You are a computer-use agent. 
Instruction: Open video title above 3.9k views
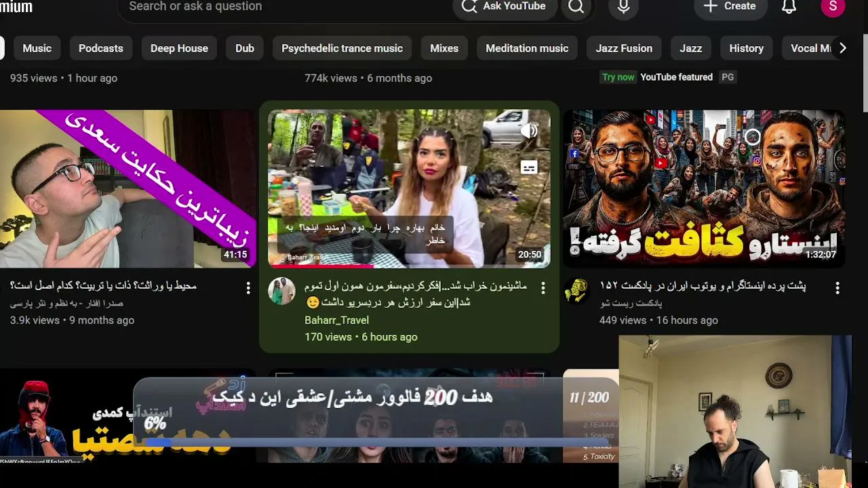(103, 286)
